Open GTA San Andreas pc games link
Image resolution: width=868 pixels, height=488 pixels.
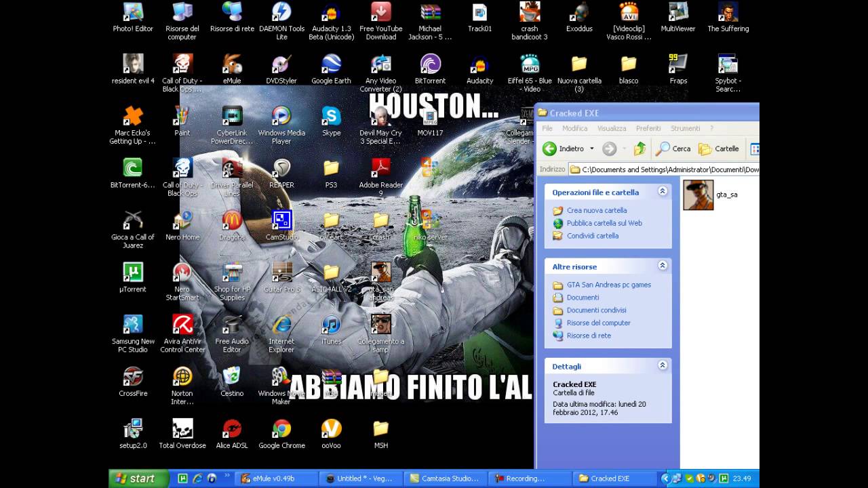coord(609,285)
